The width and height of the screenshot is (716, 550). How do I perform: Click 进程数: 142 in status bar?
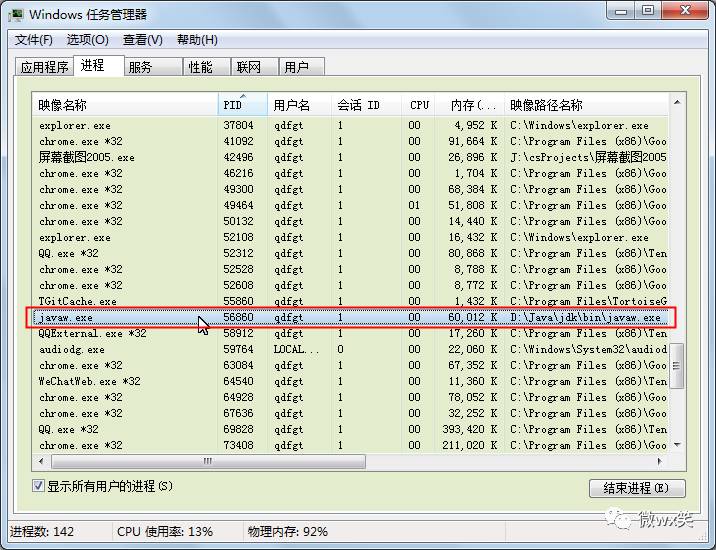(x=42, y=531)
